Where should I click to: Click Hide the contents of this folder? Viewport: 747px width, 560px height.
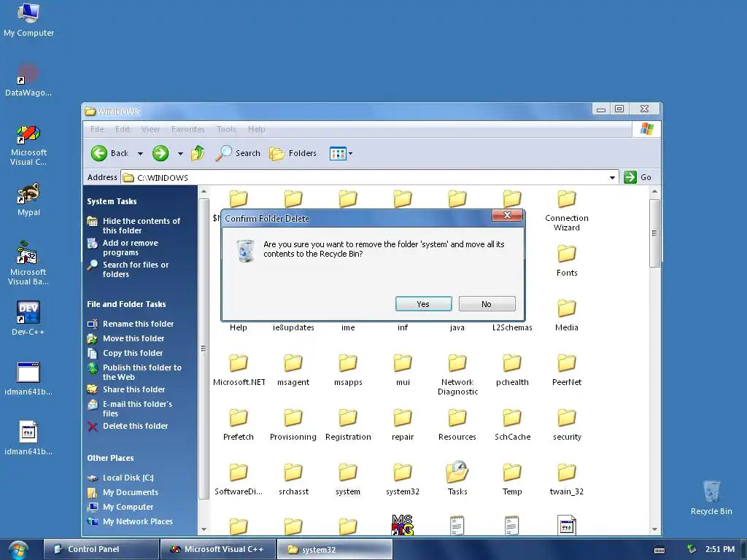click(x=142, y=226)
